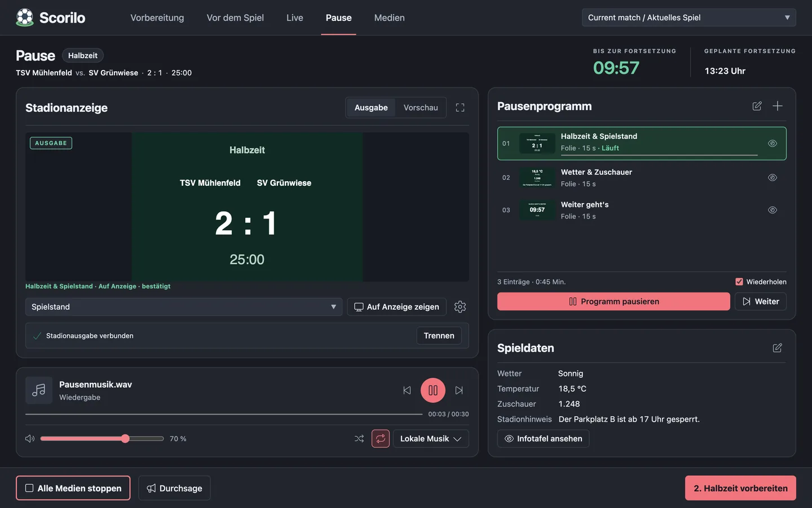
Task: Toggle repeat for music playback
Action: (x=381, y=439)
